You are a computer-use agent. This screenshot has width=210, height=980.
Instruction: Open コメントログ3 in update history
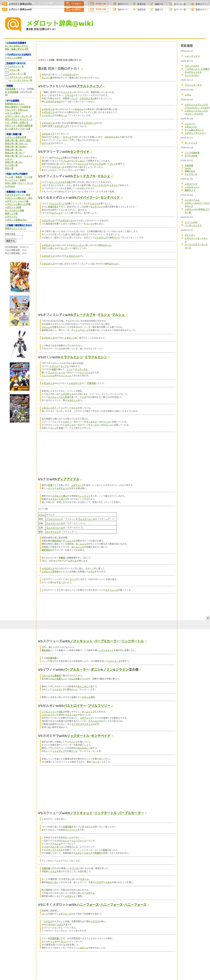pyautogui.click(x=192, y=66)
